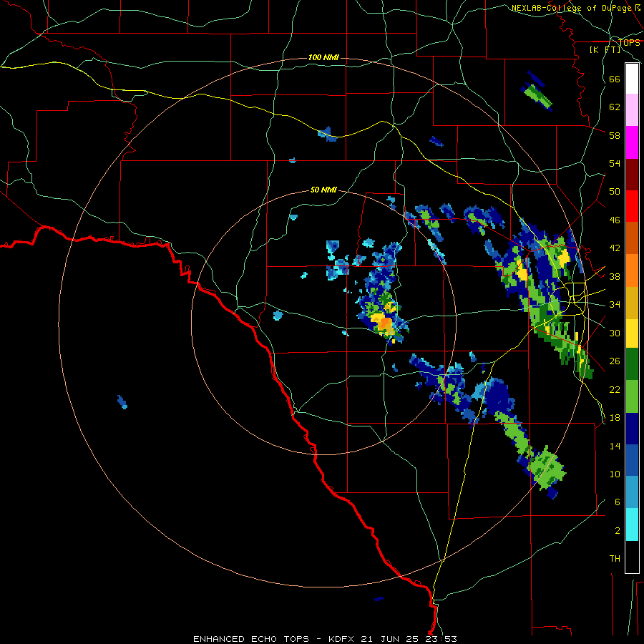Image resolution: width=644 pixels, height=644 pixels.
Task: Select the light green swatch on the scale
Action: click(x=632, y=396)
